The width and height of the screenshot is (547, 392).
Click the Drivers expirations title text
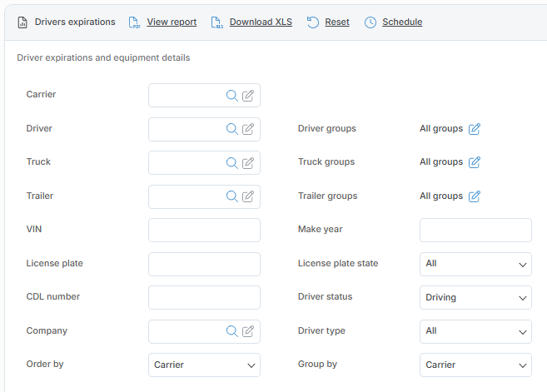(75, 22)
